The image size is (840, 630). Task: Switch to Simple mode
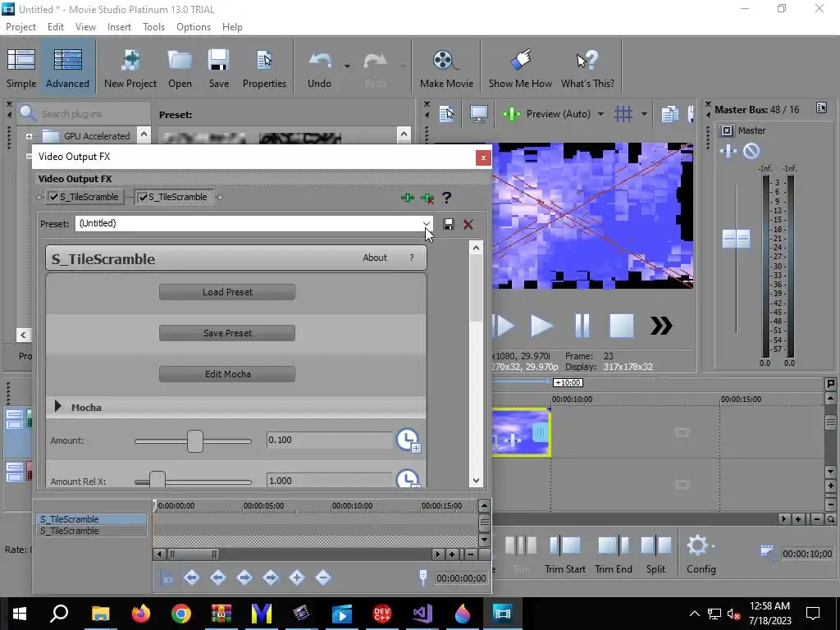point(21,69)
